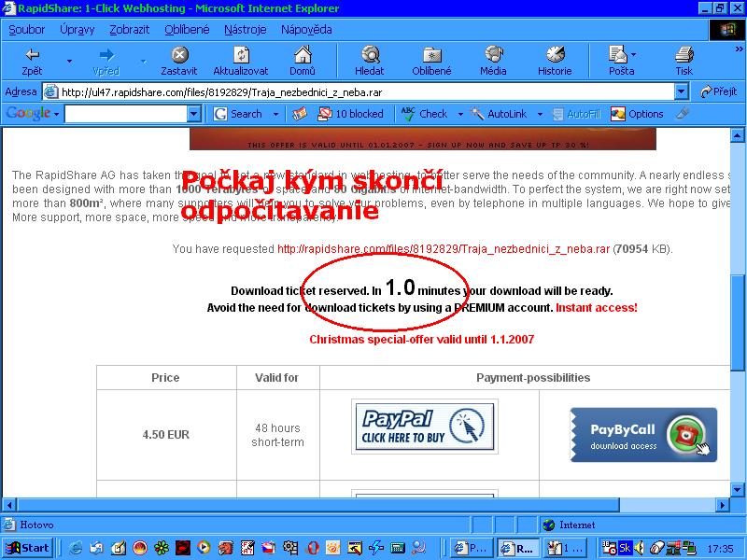Go to the home page via Domů
This screenshot has height=560, width=747.
pyautogui.click(x=303, y=62)
